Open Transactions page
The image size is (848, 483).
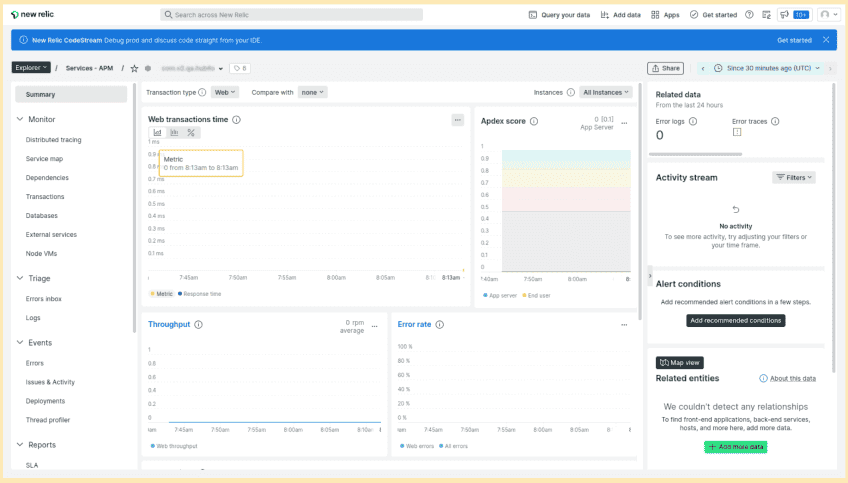45,196
